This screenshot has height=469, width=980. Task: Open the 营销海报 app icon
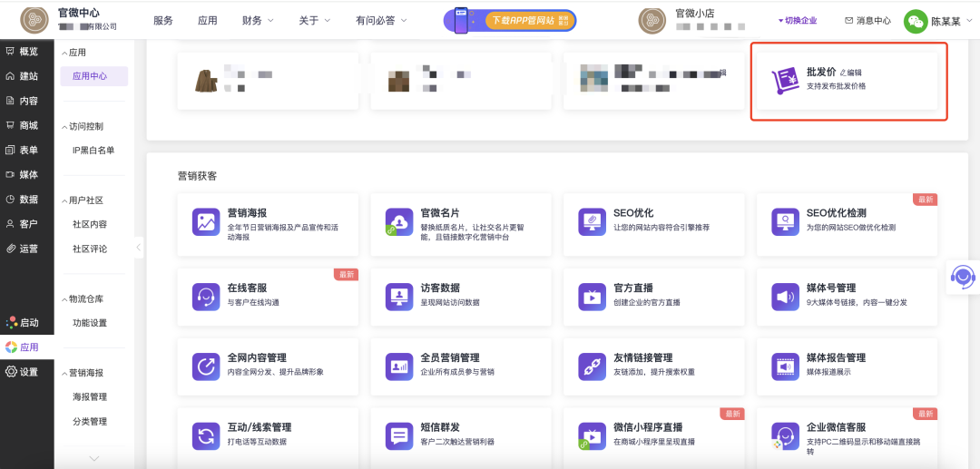point(206,222)
